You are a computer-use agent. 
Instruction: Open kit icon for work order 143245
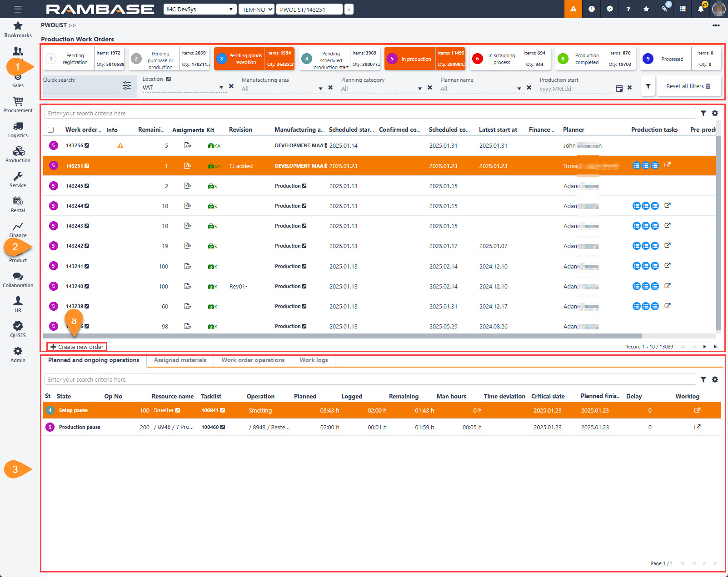click(212, 186)
